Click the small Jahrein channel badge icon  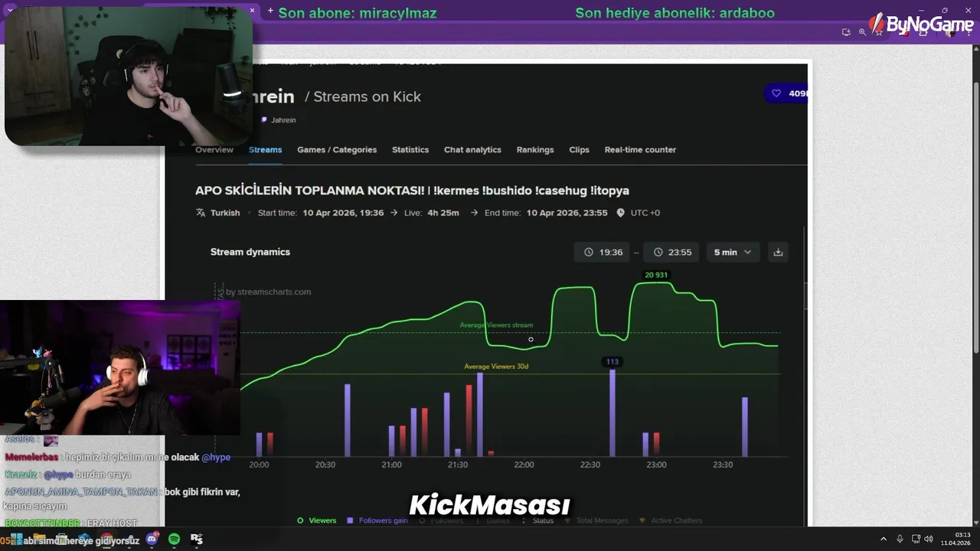(264, 119)
